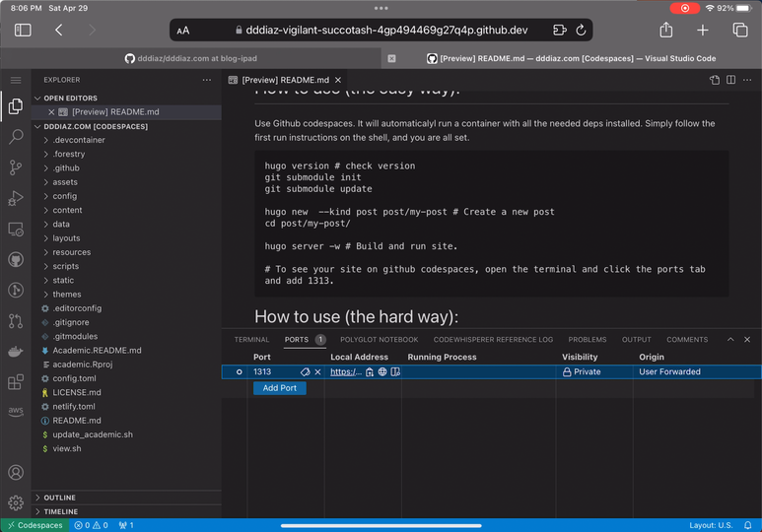
Task: Maximize panel with the up chevron
Action: point(730,340)
